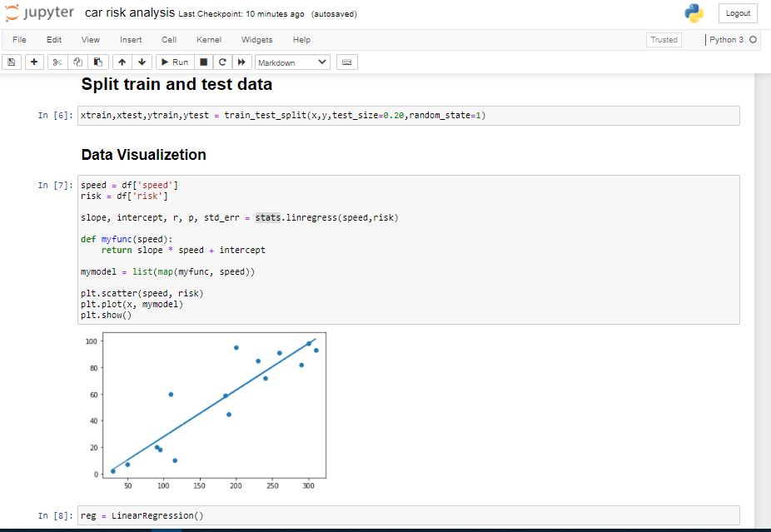Screen dimensions: 771x532
Task: Click the def myfunc(speed) line
Action: pyautogui.click(x=127, y=240)
